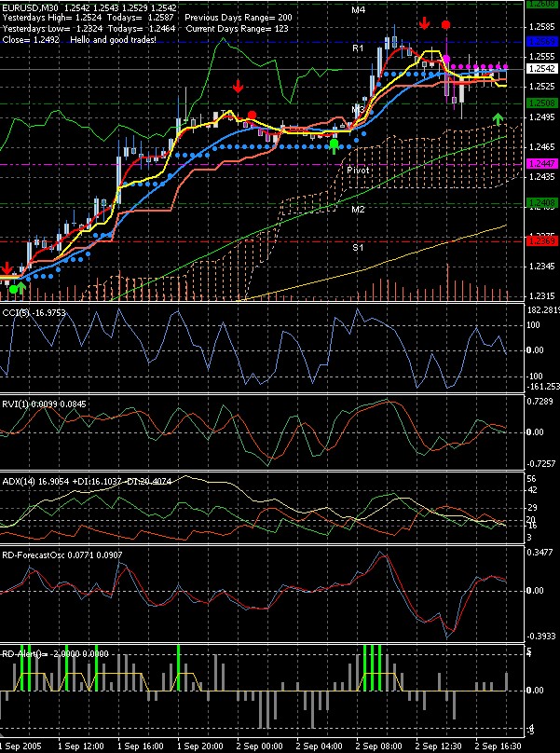Click the -0.7257 RVI scale value

click(542, 464)
